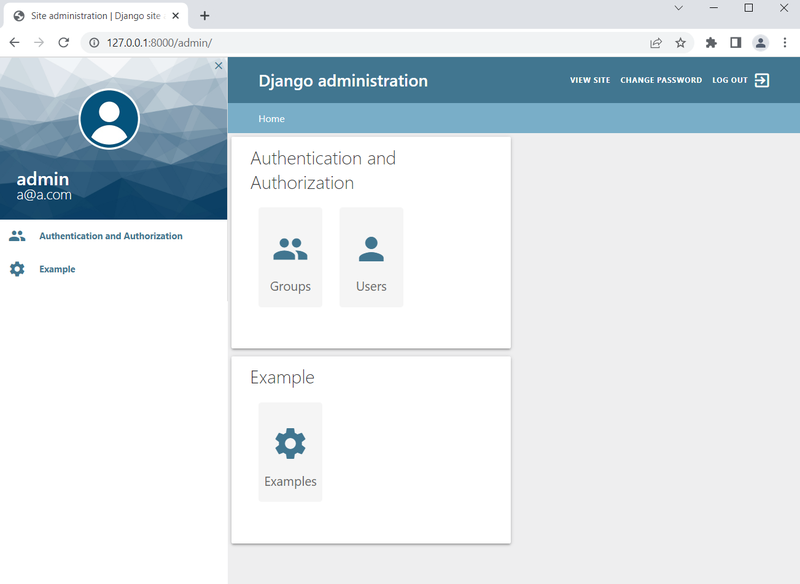Viewport: 800px width, 584px height.
Task: Click the Examples label text
Action: [290, 482]
